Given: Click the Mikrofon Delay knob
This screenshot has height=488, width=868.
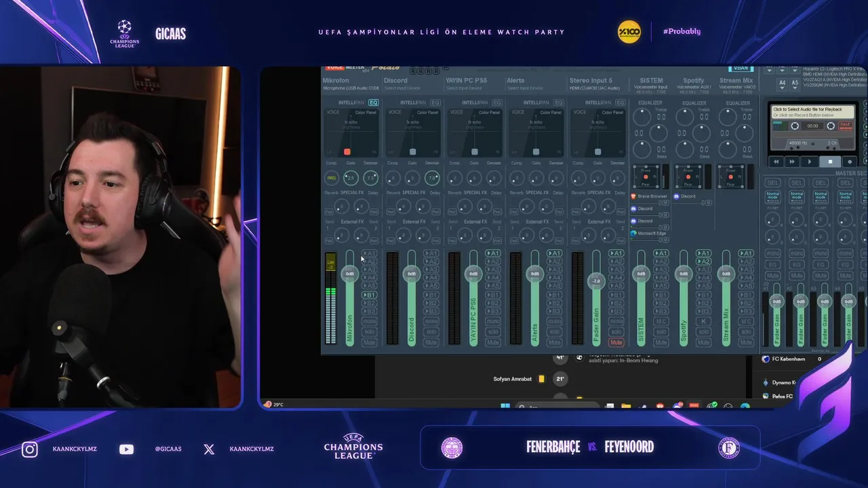Looking at the screenshot, I should pyautogui.click(x=361, y=206).
